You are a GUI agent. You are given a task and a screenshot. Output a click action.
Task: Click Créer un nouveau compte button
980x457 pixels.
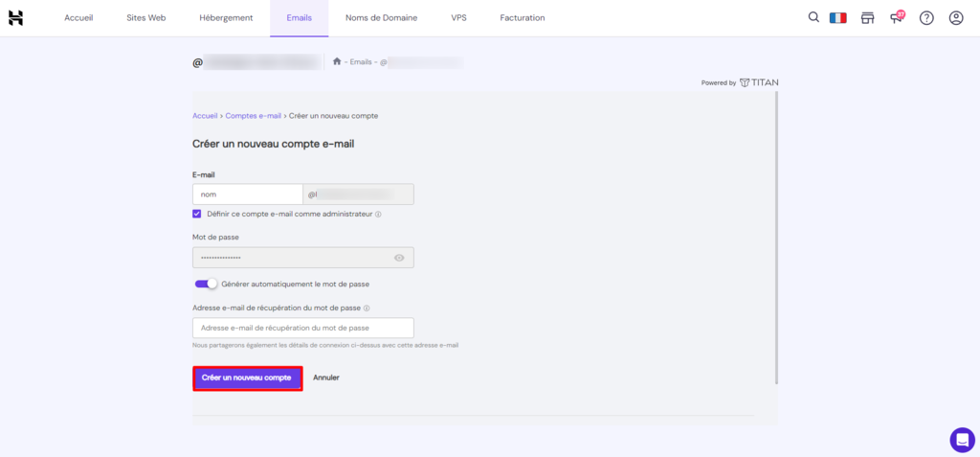[248, 378]
